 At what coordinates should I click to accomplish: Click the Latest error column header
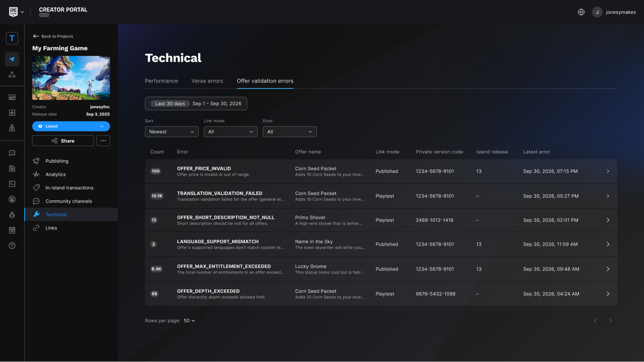pyautogui.click(x=536, y=152)
